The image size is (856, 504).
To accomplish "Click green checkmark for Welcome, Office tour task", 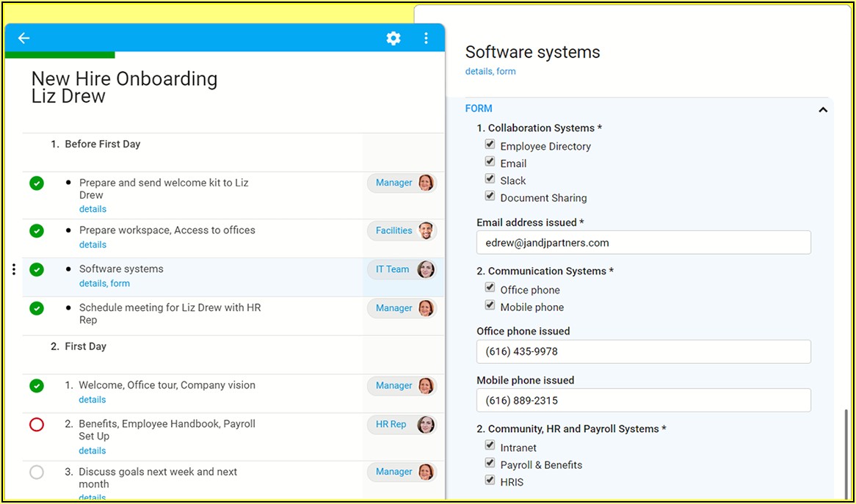I will pos(37,386).
